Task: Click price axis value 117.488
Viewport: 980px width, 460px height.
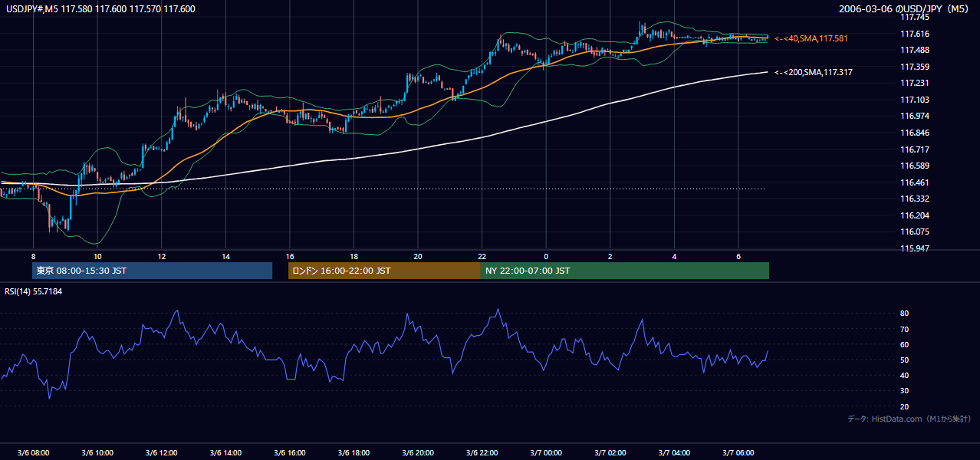Action: tap(916, 50)
